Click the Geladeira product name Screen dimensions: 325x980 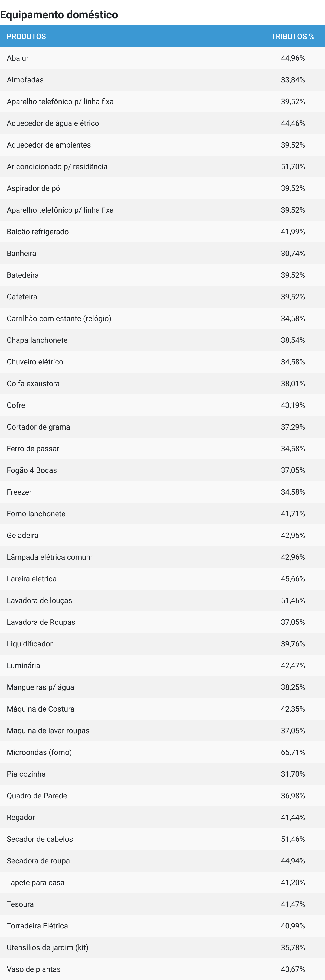pyautogui.click(x=23, y=535)
